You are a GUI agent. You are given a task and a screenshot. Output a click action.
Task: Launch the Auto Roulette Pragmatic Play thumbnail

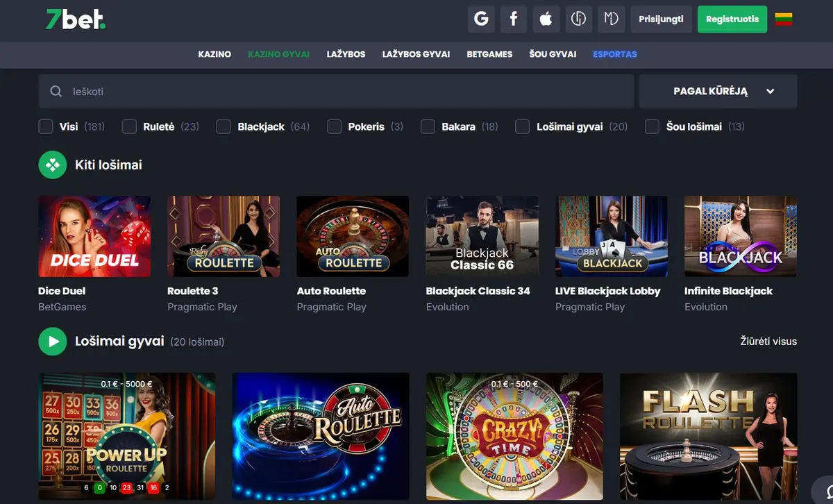pos(353,237)
